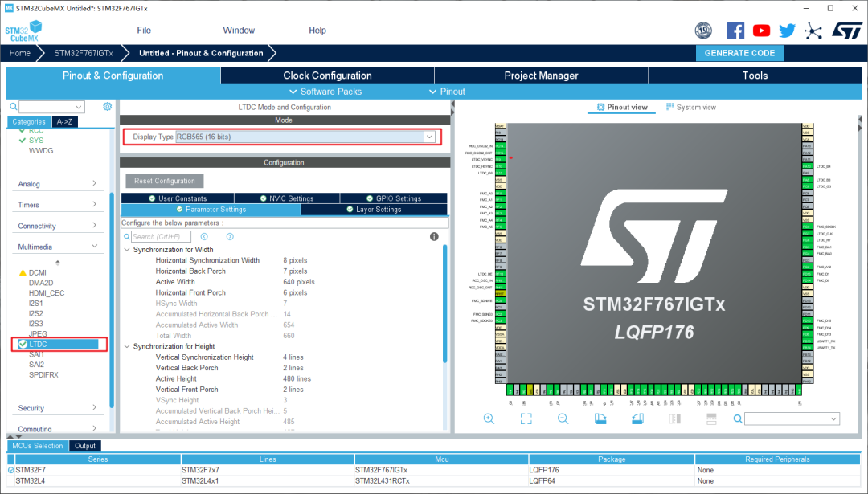Switch to the A->Z list tab
Image resolution: width=868 pixels, height=494 pixels.
pyautogui.click(x=65, y=122)
